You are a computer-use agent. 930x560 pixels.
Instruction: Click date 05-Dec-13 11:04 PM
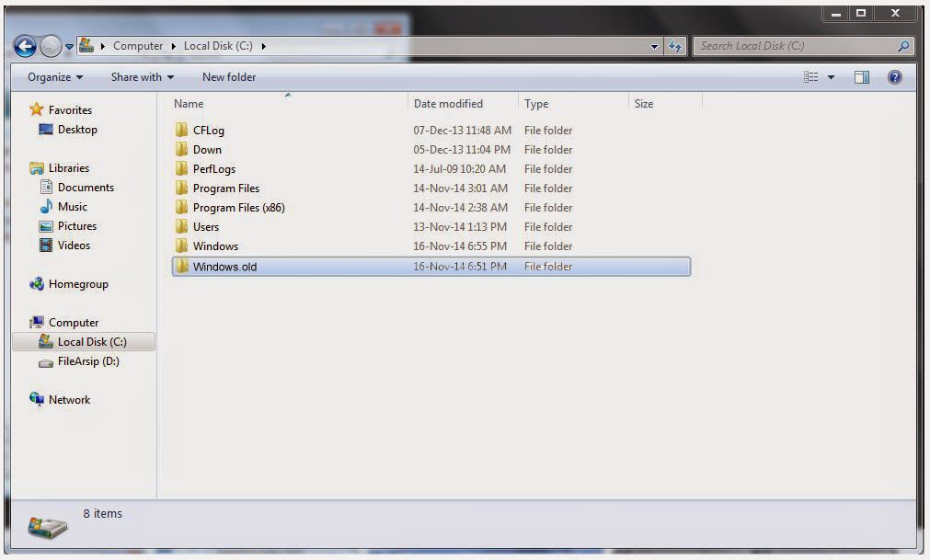(462, 149)
